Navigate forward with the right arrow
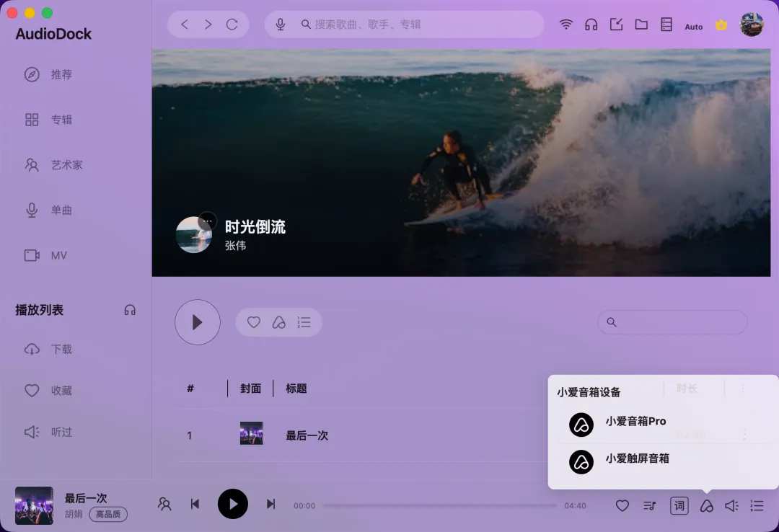779x532 pixels. [208, 25]
